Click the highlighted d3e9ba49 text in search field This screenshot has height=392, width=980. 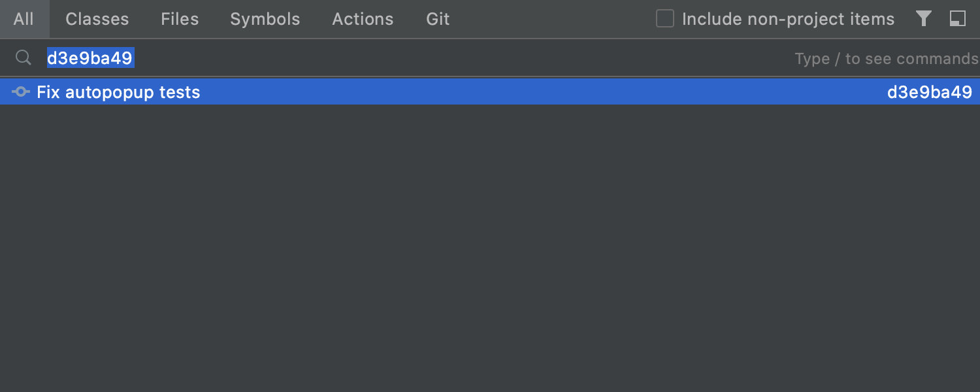click(x=90, y=58)
